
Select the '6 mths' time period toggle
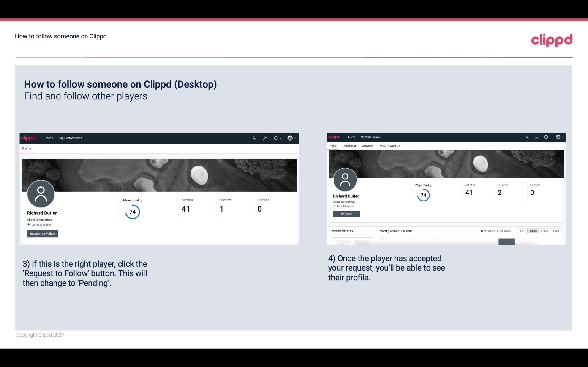coord(533,230)
